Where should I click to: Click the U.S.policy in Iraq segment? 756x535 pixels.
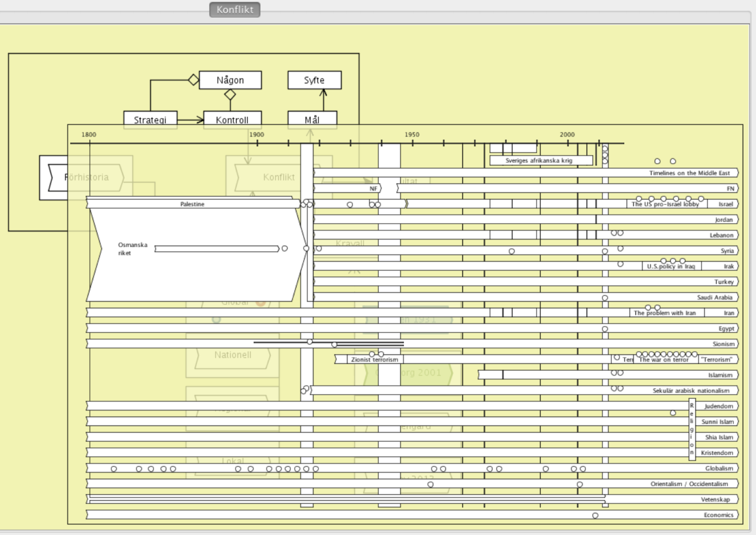click(x=671, y=267)
